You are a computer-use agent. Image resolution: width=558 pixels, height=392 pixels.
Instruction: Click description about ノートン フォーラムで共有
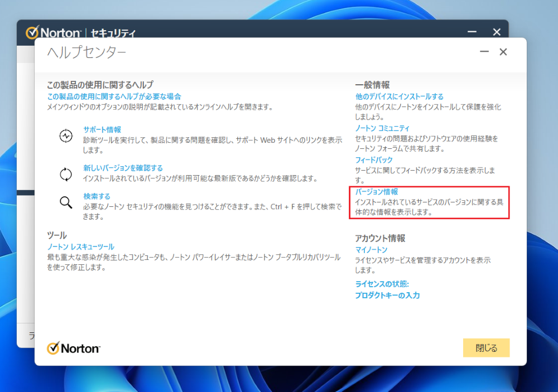(426, 143)
